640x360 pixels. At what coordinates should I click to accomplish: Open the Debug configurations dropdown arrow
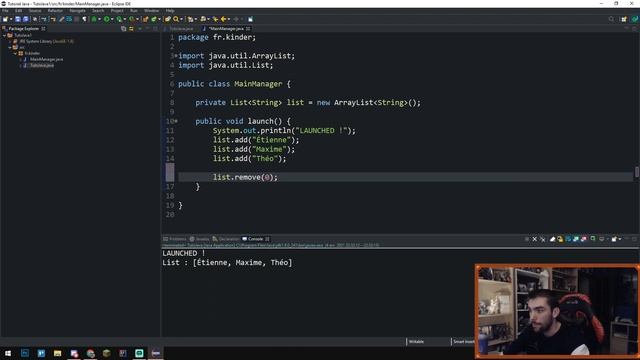point(100,19)
